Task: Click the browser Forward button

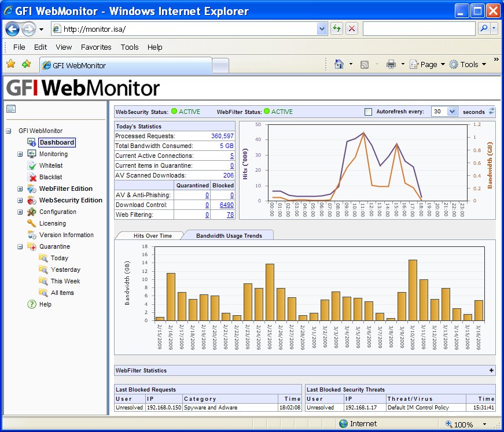Action: [28, 29]
